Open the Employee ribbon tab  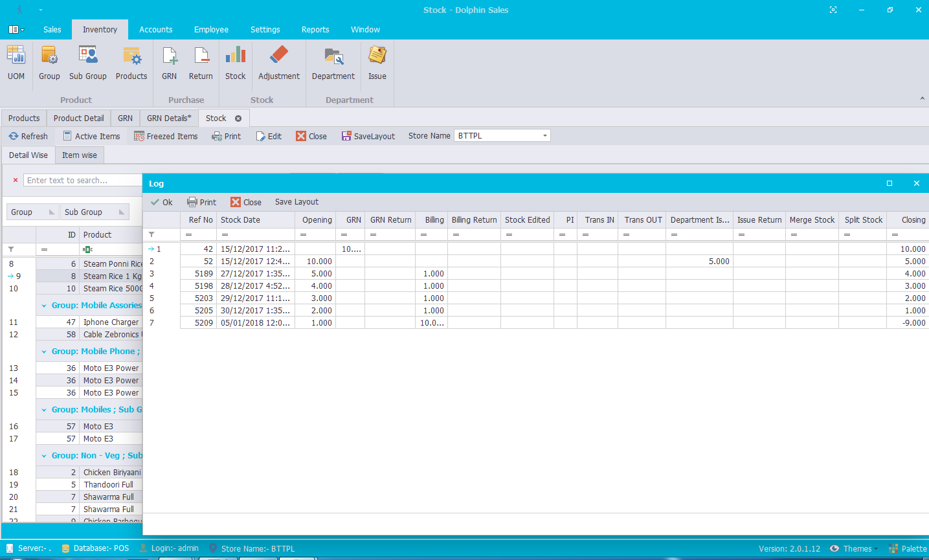coord(211,30)
